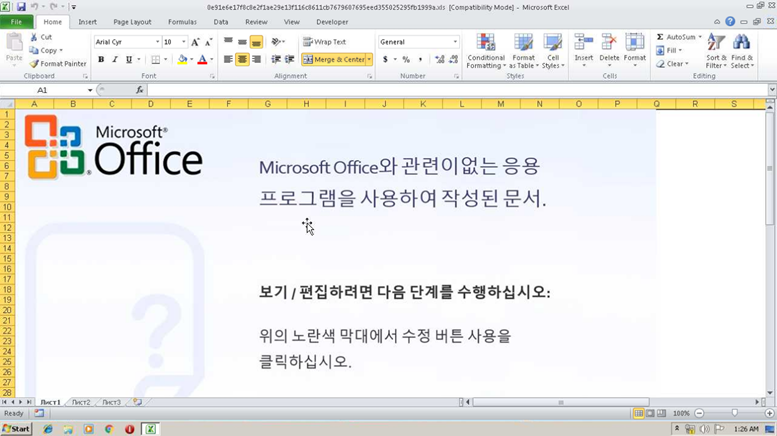
Task: Expand the Merge & Center dropdown arrow
Action: tap(369, 60)
